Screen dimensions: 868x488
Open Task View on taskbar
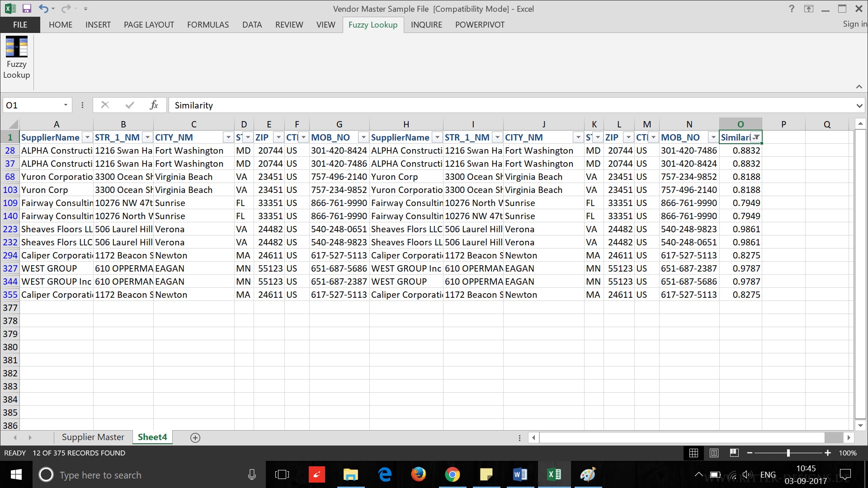click(282, 474)
